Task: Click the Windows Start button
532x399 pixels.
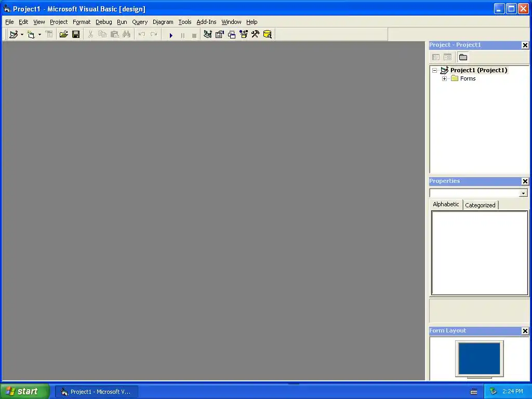Action: click(24, 392)
